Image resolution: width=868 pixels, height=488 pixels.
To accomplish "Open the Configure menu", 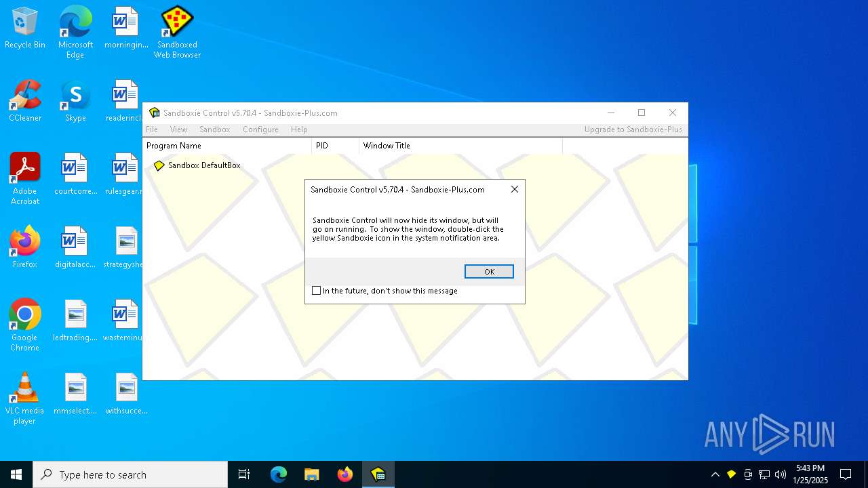I will click(260, 129).
